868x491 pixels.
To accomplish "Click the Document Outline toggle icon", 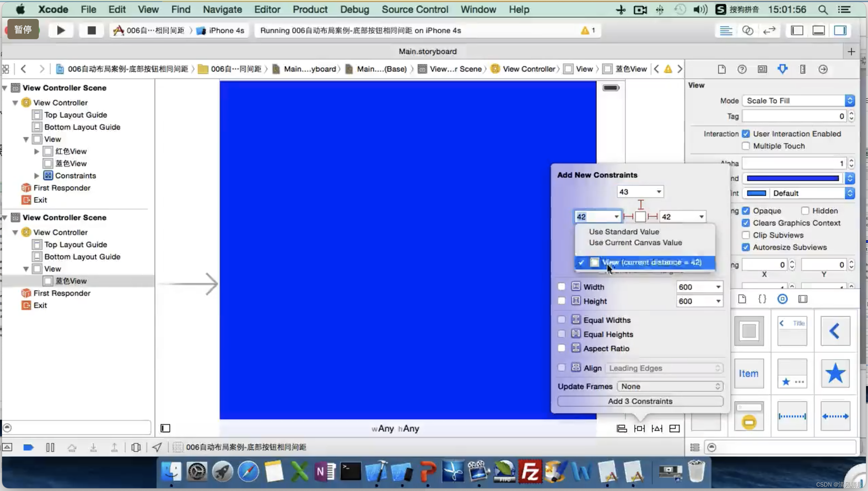I will [166, 428].
